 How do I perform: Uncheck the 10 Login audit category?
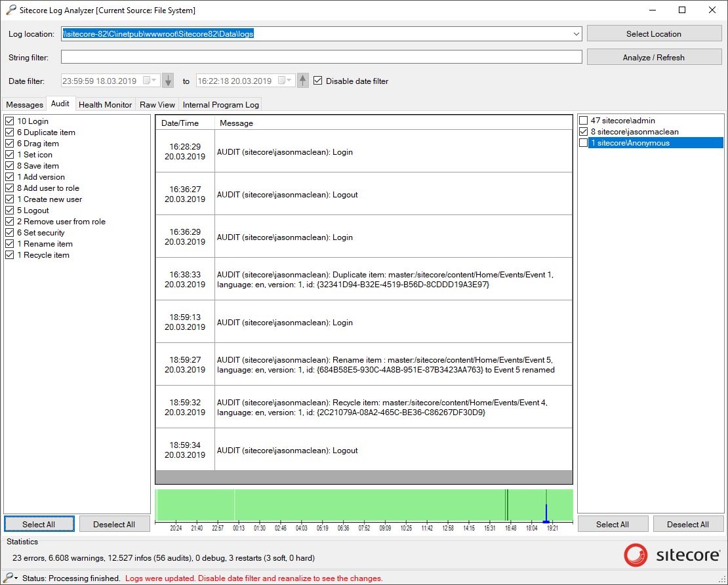pyautogui.click(x=10, y=121)
